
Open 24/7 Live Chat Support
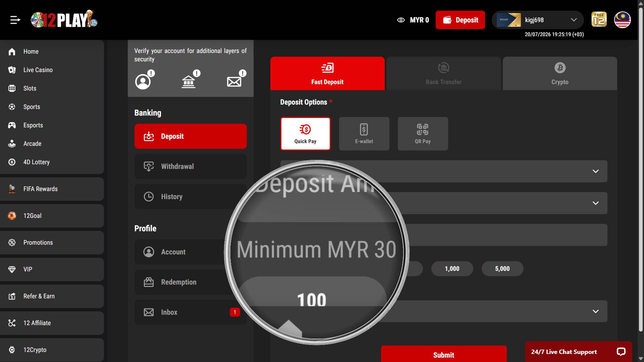(x=579, y=352)
